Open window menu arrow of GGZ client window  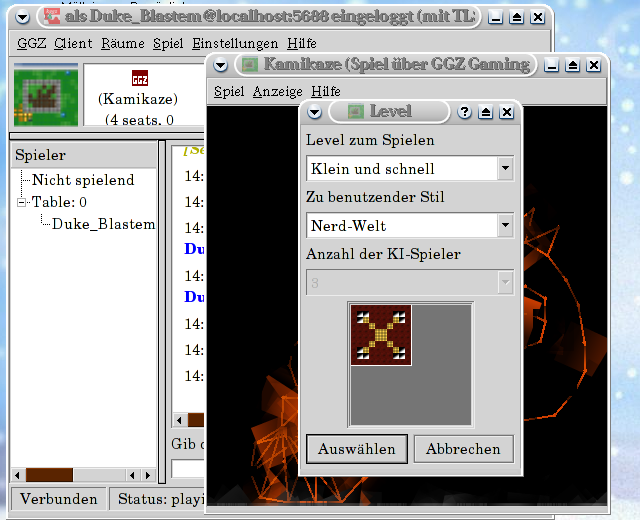pyautogui.click(x=23, y=17)
